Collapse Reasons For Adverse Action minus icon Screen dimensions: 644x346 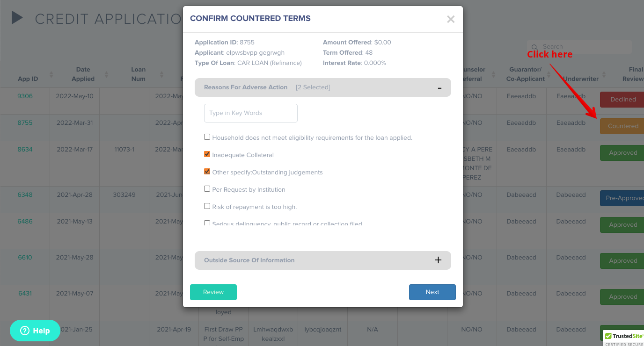(x=439, y=88)
